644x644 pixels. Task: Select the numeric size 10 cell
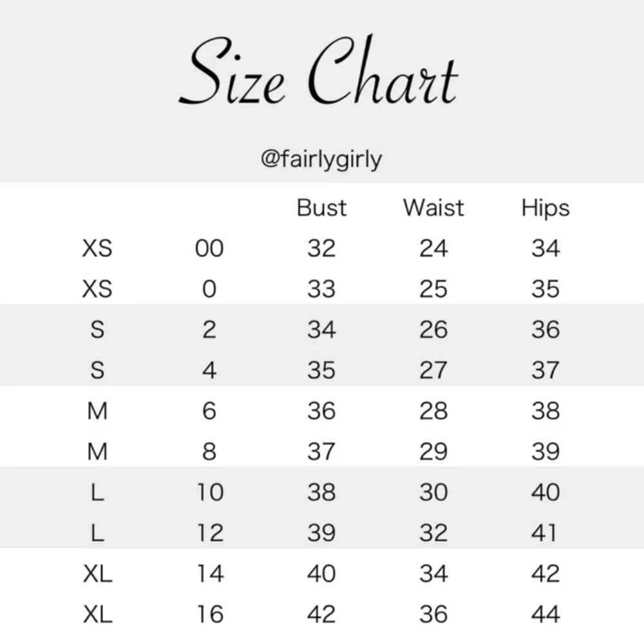click(x=209, y=493)
